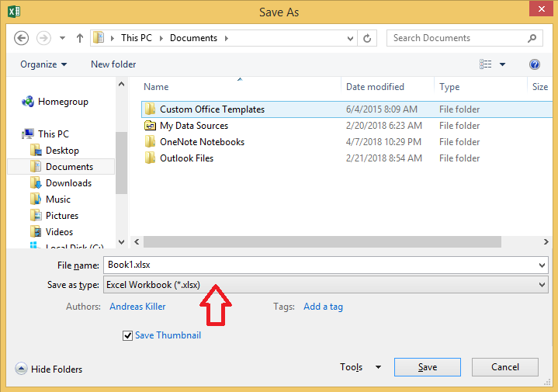Click the File name field containing Book1.xlsx
The width and height of the screenshot is (558, 392).
[326, 265]
